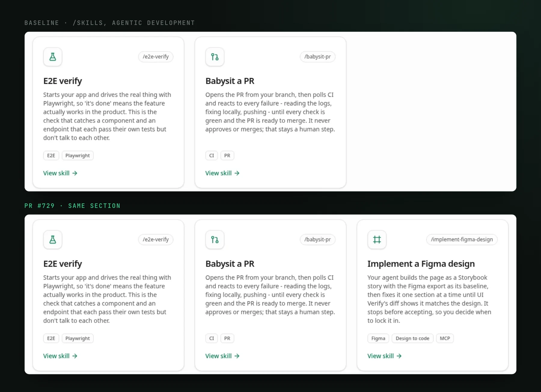Image resolution: width=541 pixels, height=392 pixels.
Task: Click the BASELINE · /SKILLS, AGENTIC DEVELOPMENT heading
Action: coord(110,23)
